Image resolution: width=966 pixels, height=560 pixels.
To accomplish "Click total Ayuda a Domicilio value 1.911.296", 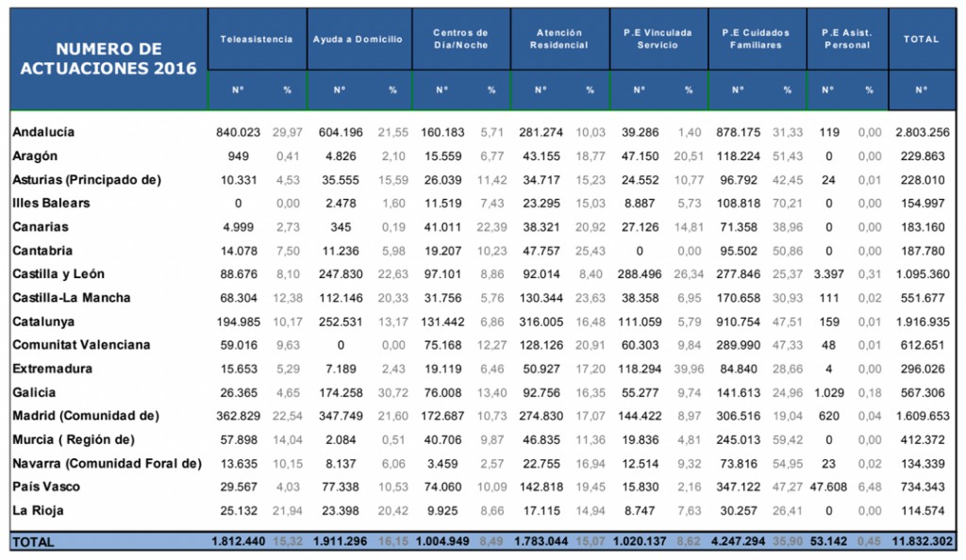I will coord(341,542).
